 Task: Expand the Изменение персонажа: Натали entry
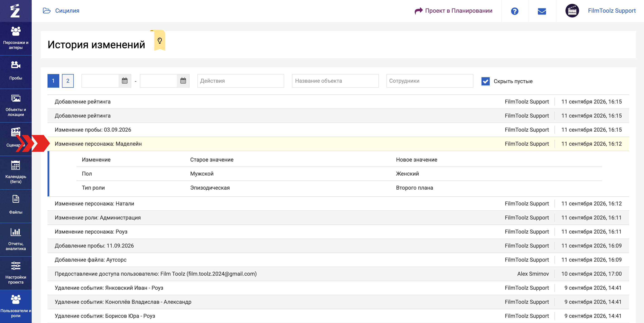pyautogui.click(x=338, y=203)
